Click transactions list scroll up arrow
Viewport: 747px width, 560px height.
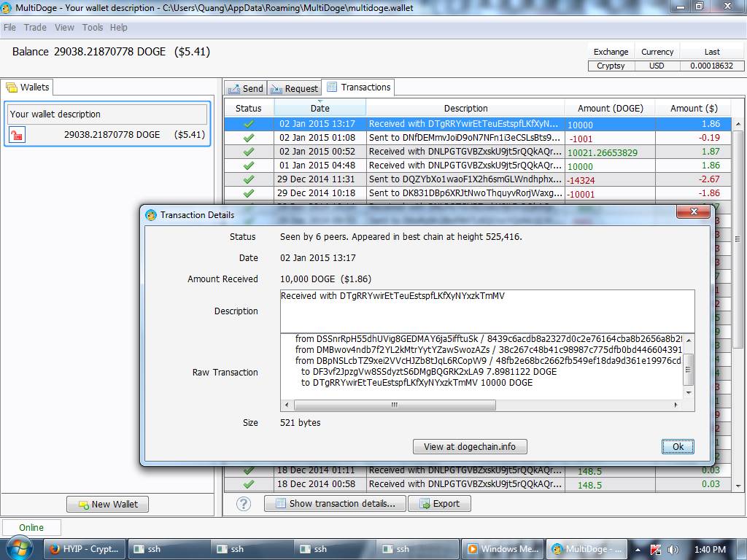pyautogui.click(x=738, y=124)
